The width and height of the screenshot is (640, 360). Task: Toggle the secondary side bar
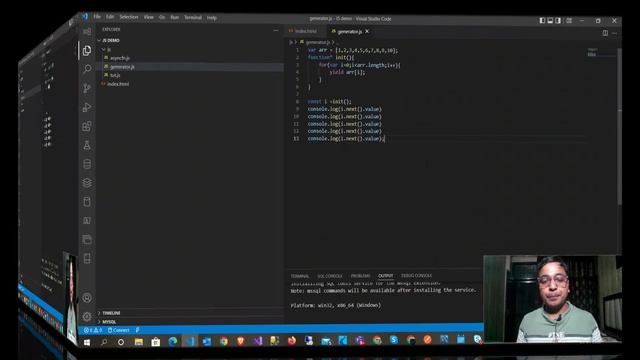tap(558, 20)
